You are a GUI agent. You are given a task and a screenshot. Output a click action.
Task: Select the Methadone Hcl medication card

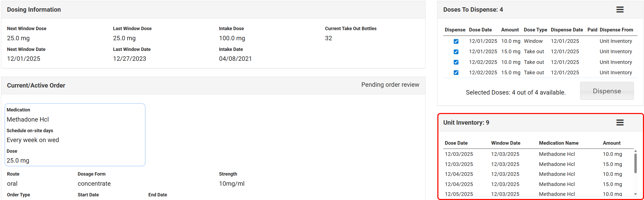click(75, 135)
